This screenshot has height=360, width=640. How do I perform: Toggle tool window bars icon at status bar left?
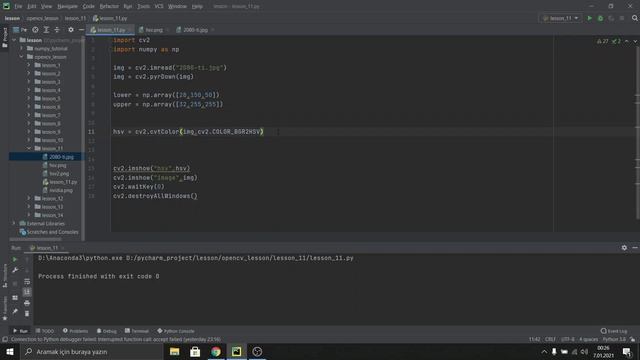click(5, 340)
